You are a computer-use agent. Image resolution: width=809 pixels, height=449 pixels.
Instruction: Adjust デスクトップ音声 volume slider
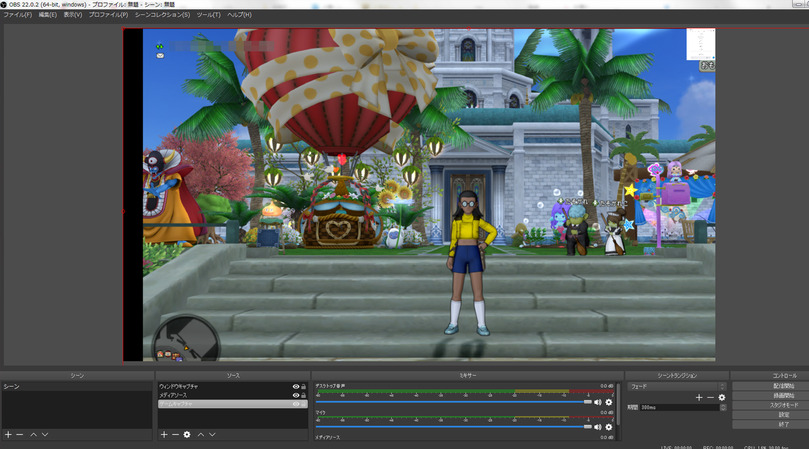pos(454,402)
